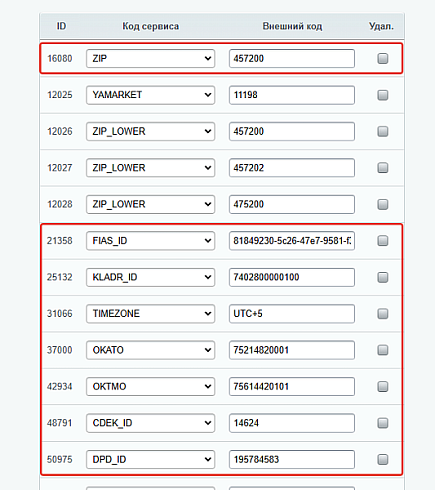Mark row 21358 FIAS_ID for deletion
The height and width of the screenshot is (490, 435).
tap(383, 241)
